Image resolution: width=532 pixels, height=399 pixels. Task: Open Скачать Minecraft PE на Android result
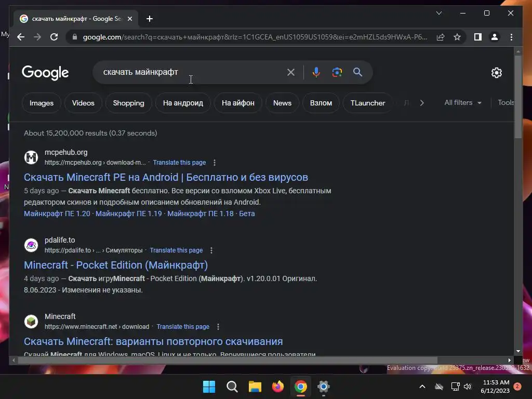pos(166,177)
